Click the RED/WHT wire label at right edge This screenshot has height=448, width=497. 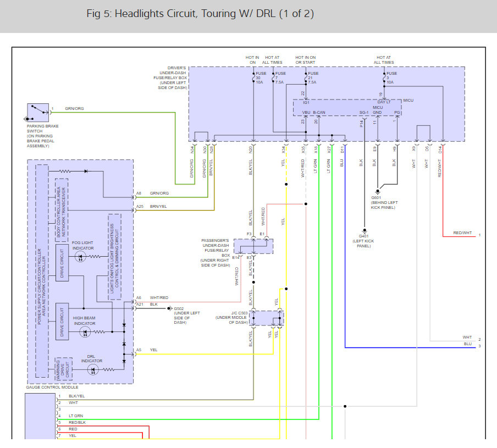coord(462,233)
